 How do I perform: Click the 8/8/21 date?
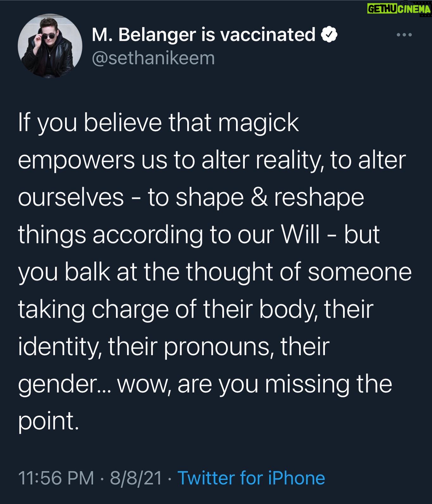coord(136,478)
